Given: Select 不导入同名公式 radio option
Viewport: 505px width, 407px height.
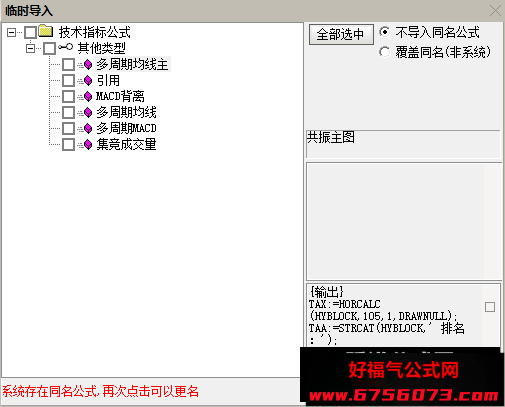Looking at the screenshot, I should (x=384, y=32).
